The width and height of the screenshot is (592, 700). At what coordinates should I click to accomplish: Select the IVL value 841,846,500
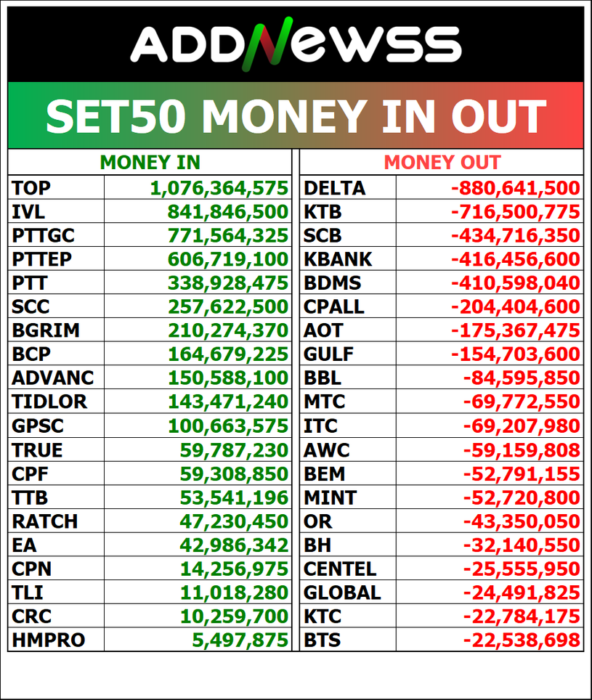pos(227,211)
